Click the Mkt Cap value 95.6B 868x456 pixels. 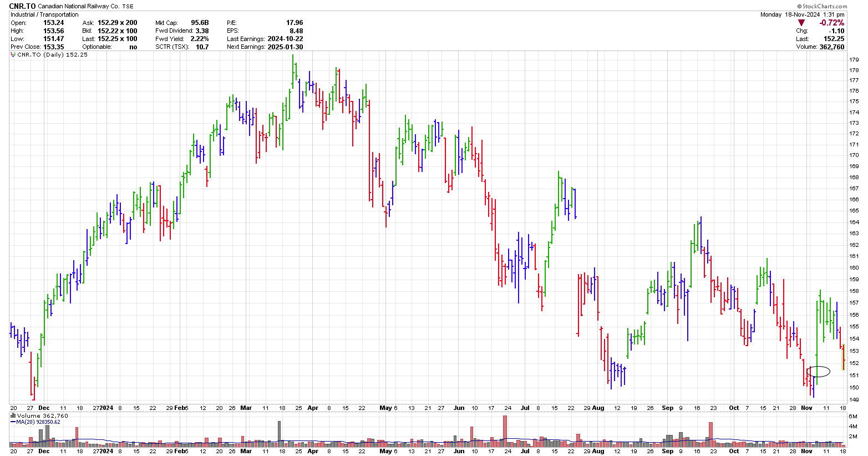click(200, 23)
